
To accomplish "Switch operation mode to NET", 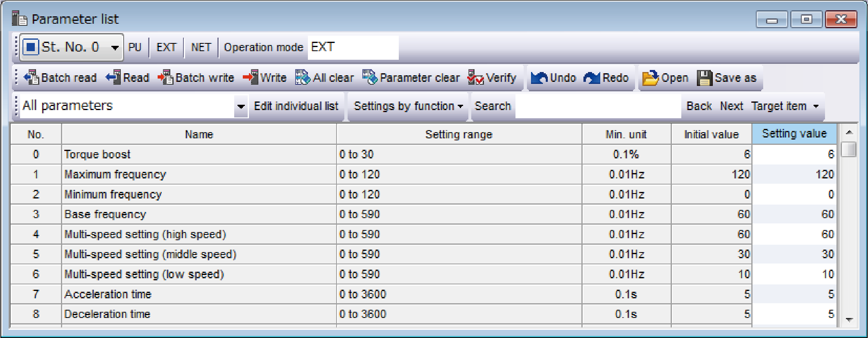I will point(201,47).
